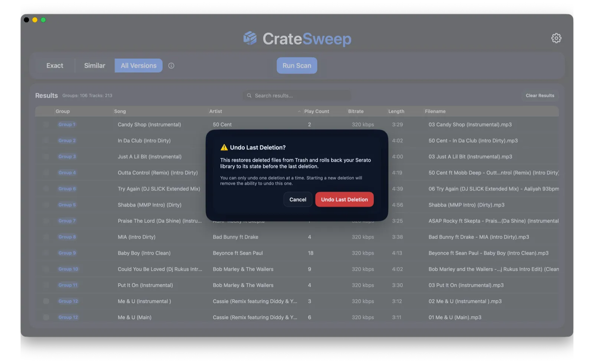Click the Group 1 badge
The width and height of the screenshot is (594, 364).
click(x=67, y=125)
